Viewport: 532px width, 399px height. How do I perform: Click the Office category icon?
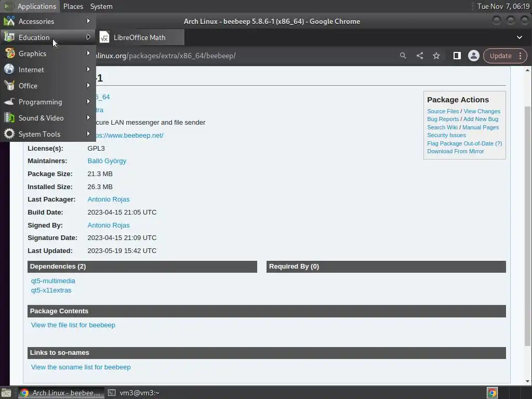(x=9, y=86)
